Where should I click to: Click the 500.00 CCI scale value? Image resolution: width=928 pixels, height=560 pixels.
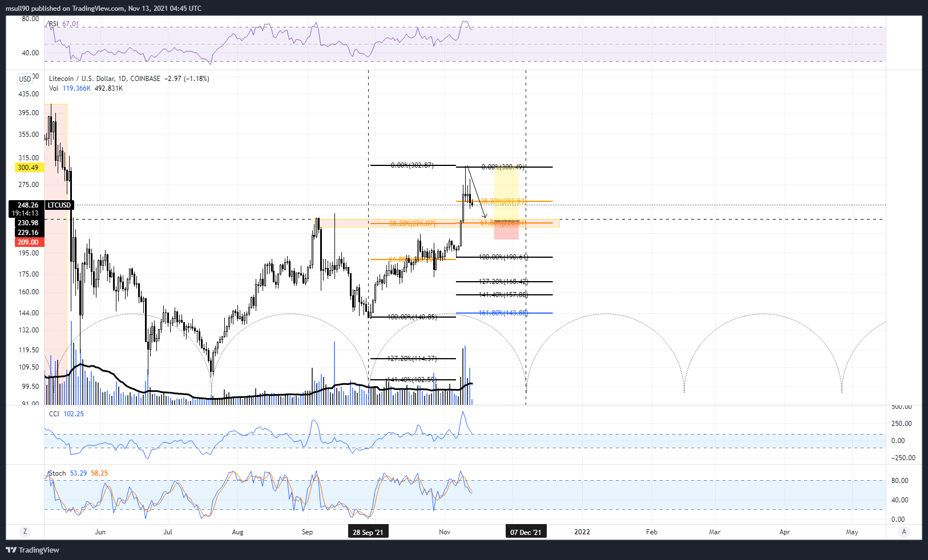click(902, 407)
